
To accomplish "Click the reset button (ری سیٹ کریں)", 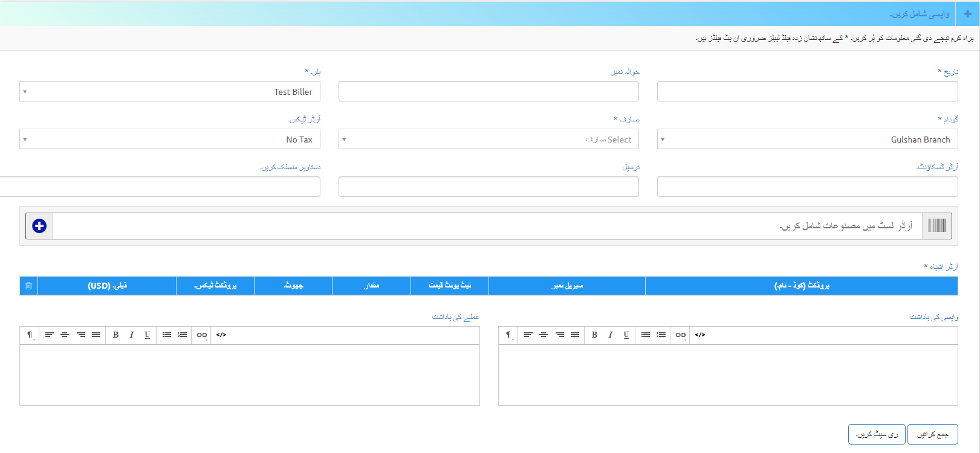I will 877,434.
